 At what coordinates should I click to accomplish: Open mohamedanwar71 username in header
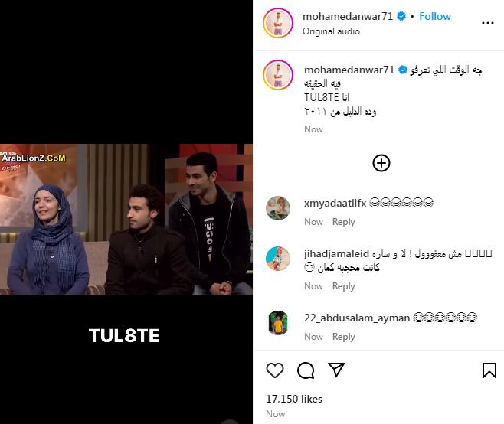tap(348, 16)
